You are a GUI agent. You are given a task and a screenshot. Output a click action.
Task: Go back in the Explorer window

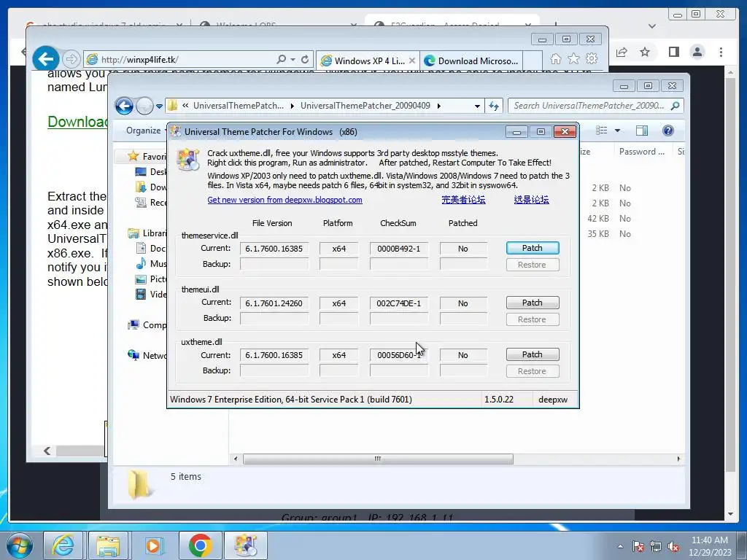pyautogui.click(x=124, y=106)
